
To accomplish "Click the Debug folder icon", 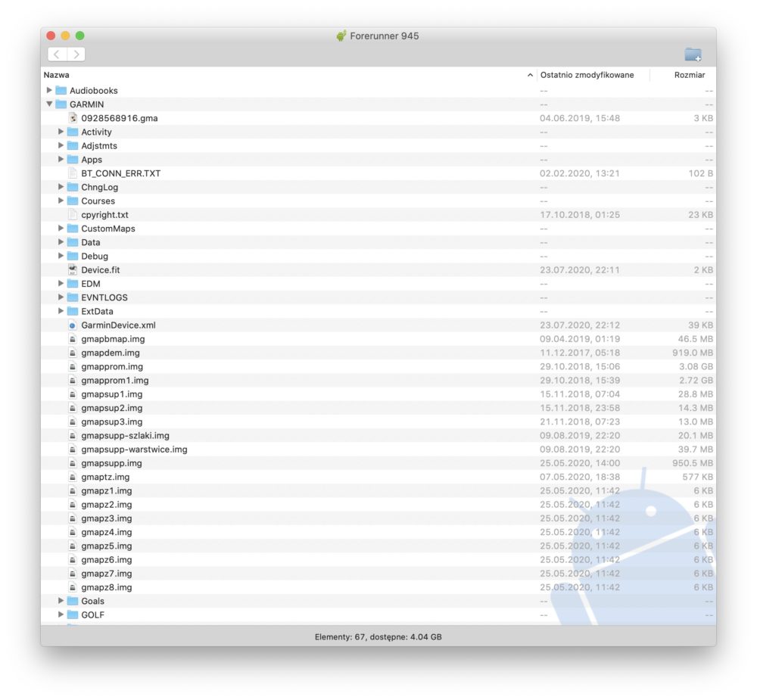I will coord(73,256).
